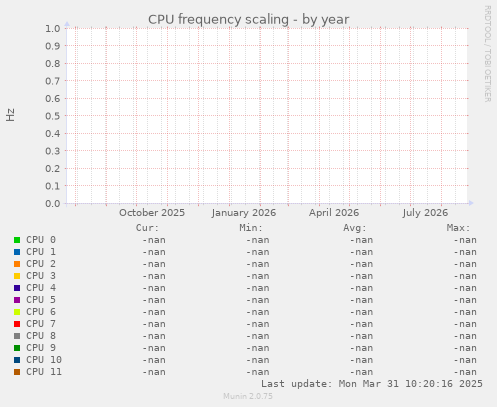497x407 pixels.
Task: Click the CPU 10 navy color swatch
Action: (x=17, y=360)
